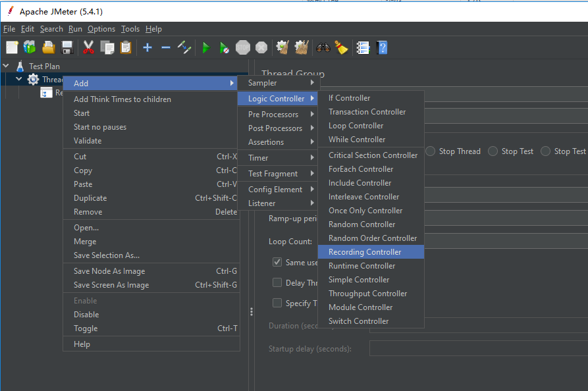Select Critical Section Controller entry
588x391 pixels.
pos(371,155)
